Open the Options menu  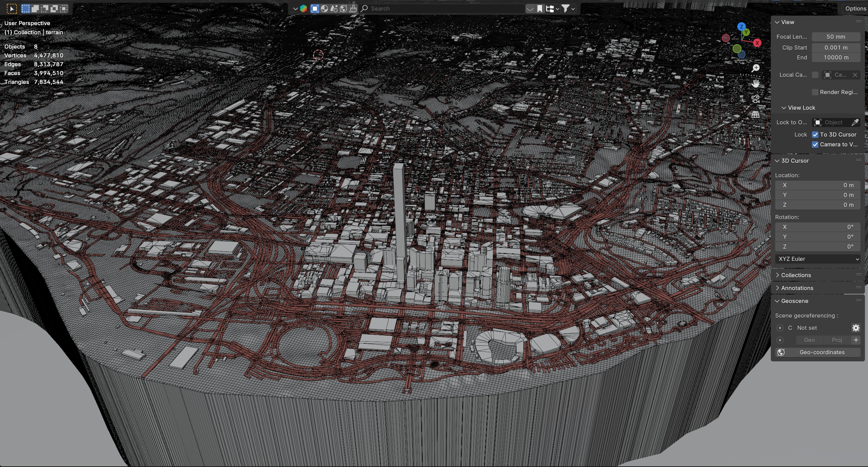(855, 8)
